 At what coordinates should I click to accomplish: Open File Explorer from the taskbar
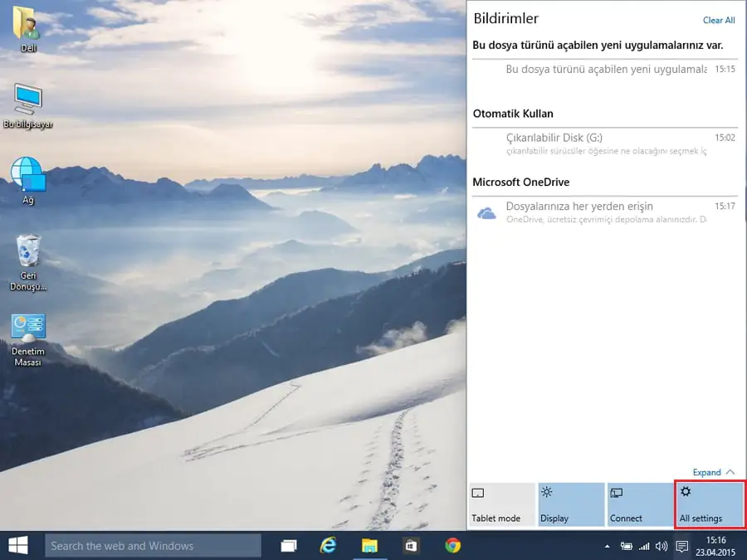(370, 546)
